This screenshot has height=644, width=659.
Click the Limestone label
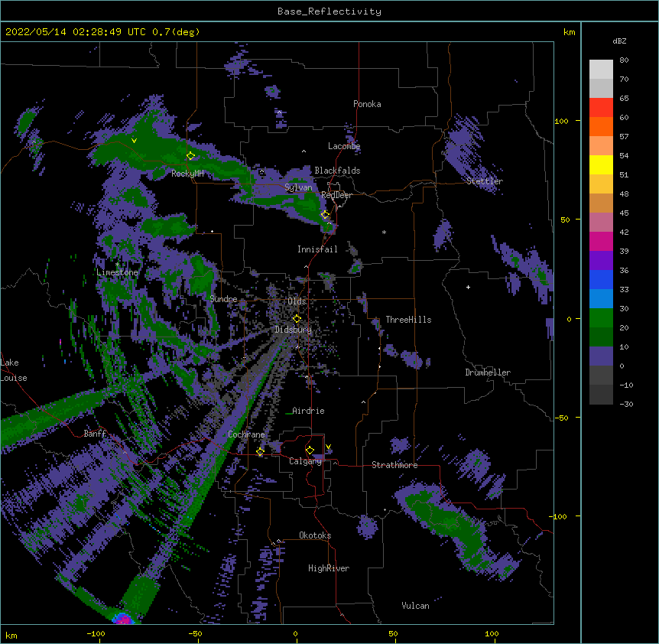117,272
